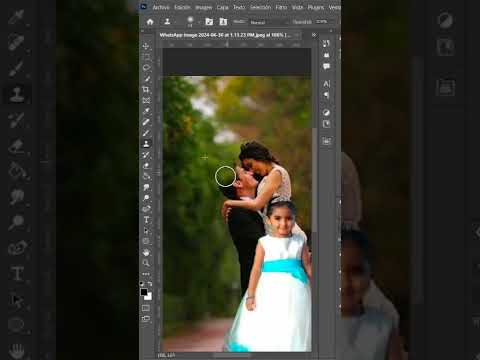Open the Imagen menu

click(x=204, y=7)
